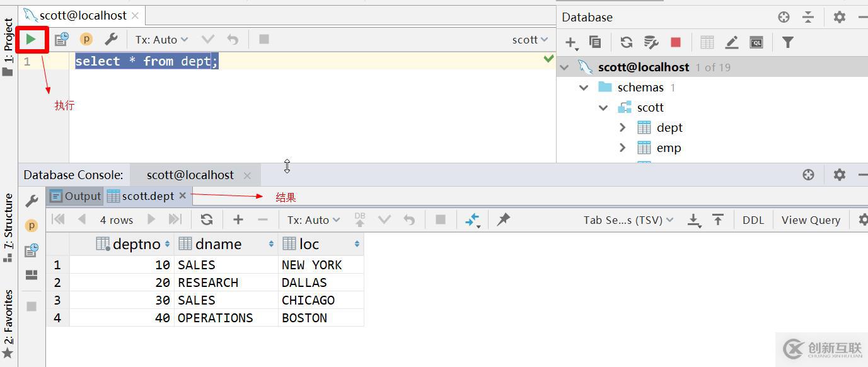868x367 pixels.
Task: Go to next page of results
Action: [151, 219]
